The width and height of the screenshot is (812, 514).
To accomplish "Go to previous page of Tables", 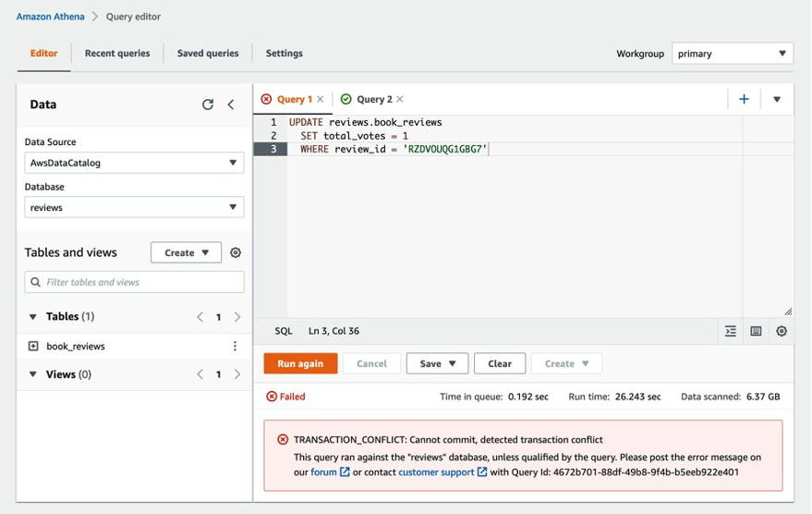I will click(x=200, y=316).
